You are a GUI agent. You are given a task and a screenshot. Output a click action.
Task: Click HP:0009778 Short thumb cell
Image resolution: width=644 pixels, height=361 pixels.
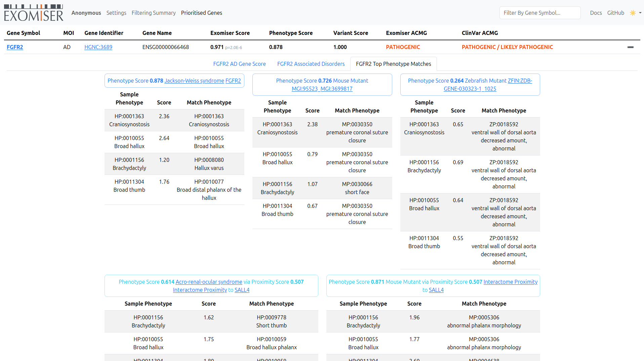pyautogui.click(x=272, y=321)
